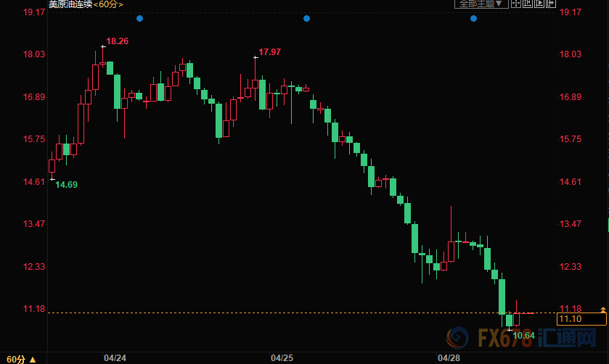Select the 04/24 date on time axis
Viewport: 609px width, 364px height.
pyautogui.click(x=114, y=357)
